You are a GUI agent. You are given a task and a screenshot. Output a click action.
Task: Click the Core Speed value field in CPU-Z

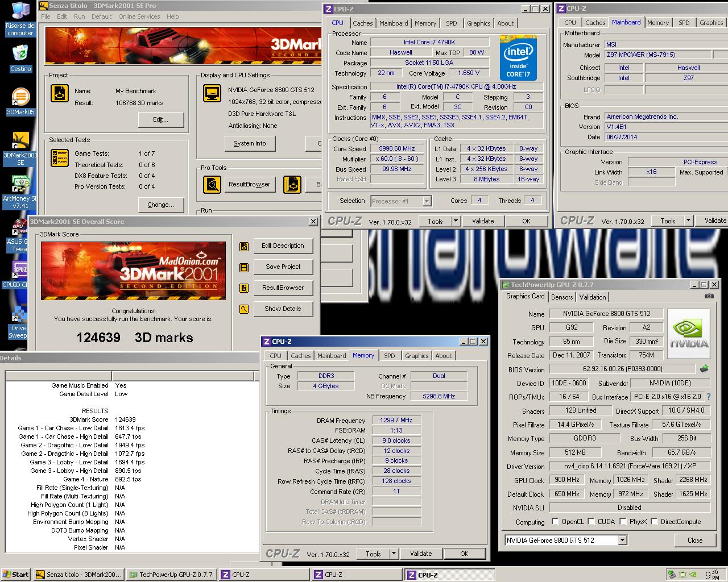point(396,148)
